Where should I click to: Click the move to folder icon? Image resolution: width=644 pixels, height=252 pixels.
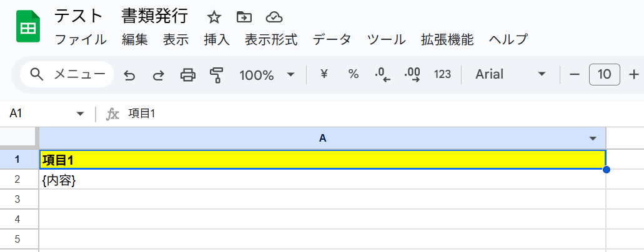tap(244, 17)
